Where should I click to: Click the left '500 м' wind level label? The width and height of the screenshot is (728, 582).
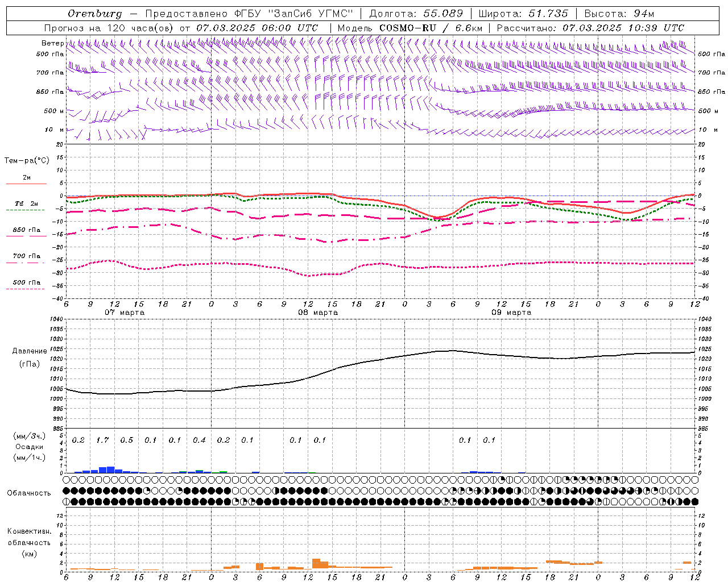pos(54,111)
